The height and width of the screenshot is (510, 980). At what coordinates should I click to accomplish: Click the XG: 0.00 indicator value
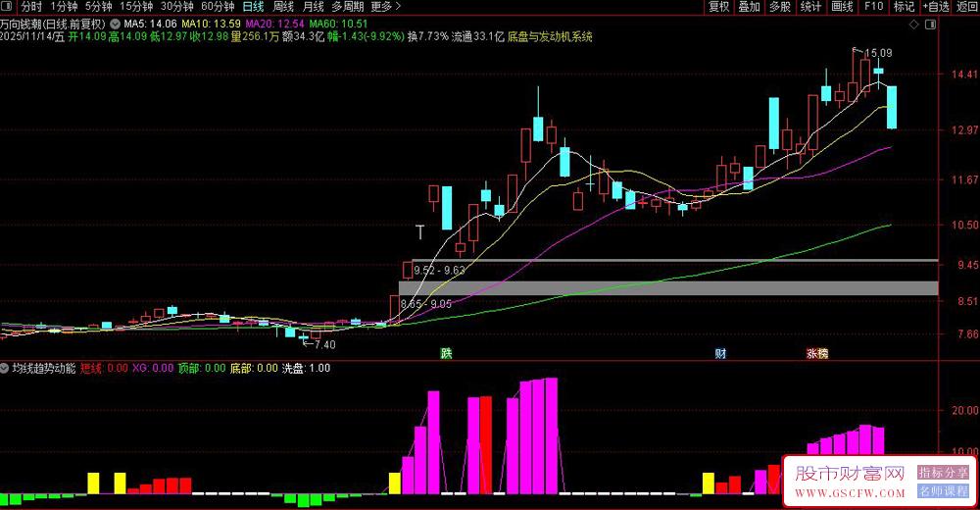[153, 368]
